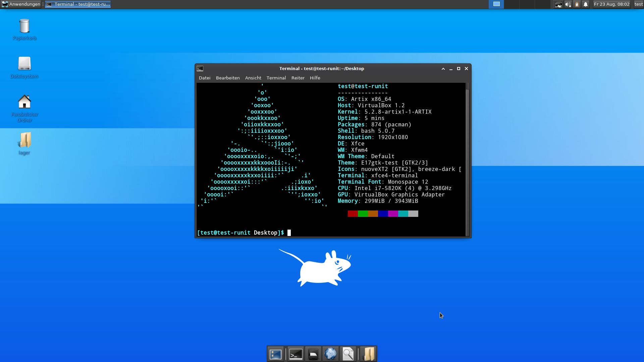Open the Anwendungen applications menu
Screen dimensions: 644x362
[x=21, y=4]
